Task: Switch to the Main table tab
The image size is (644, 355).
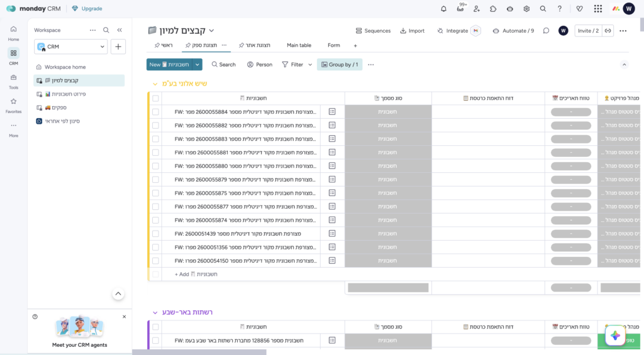Action: (x=299, y=45)
